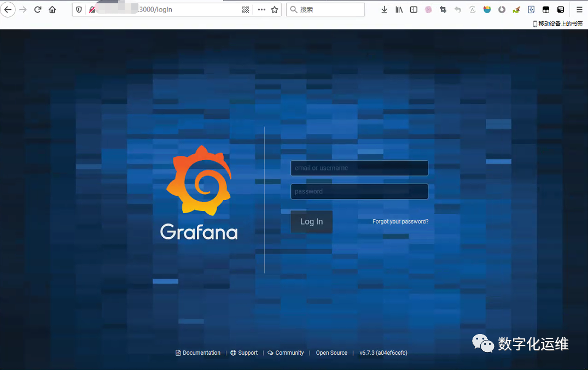Screen dimensions: 588x370
Task: Click the browser forward arrow
Action: [x=23, y=10]
